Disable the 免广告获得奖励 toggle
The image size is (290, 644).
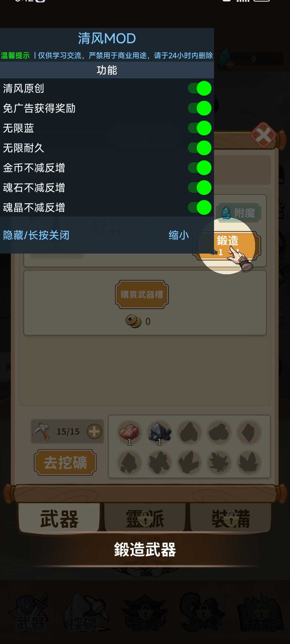click(x=200, y=108)
